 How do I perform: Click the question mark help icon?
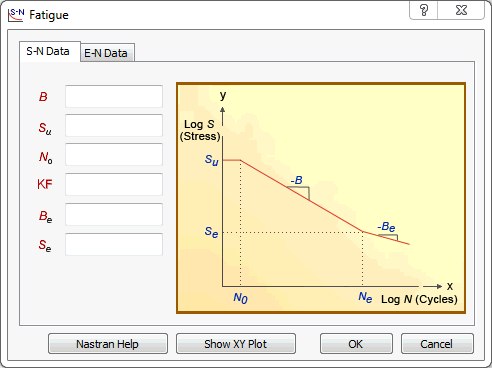pos(424,10)
